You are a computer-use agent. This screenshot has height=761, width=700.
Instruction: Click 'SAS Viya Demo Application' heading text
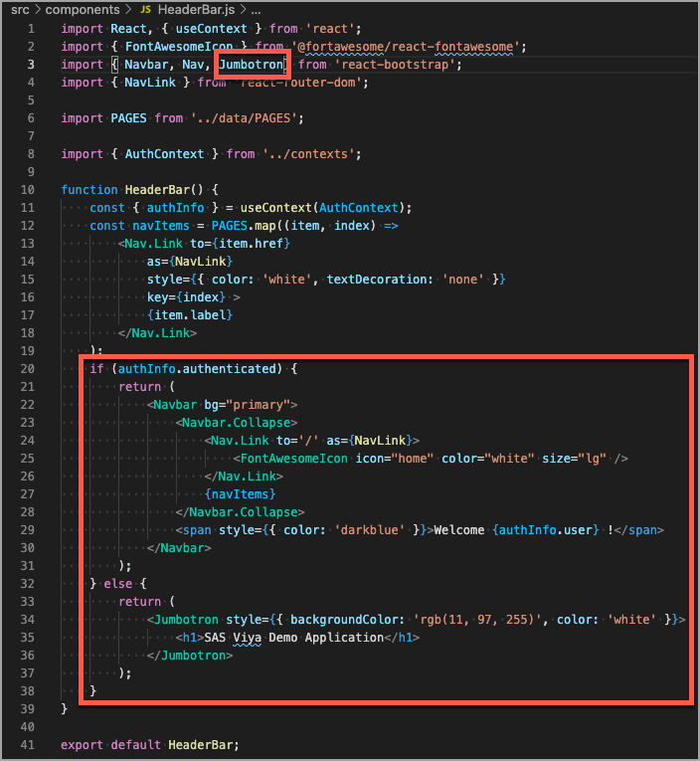point(294,638)
